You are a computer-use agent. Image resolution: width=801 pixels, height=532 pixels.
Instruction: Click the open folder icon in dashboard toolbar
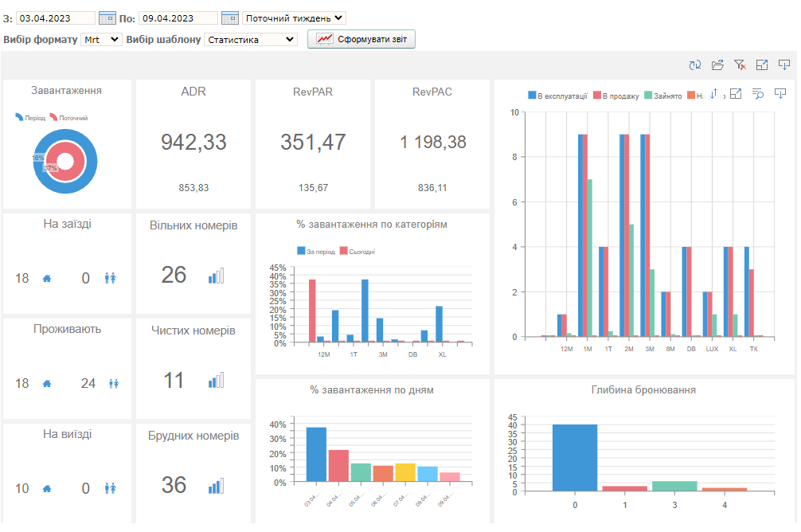pyautogui.click(x=717, y=65)
